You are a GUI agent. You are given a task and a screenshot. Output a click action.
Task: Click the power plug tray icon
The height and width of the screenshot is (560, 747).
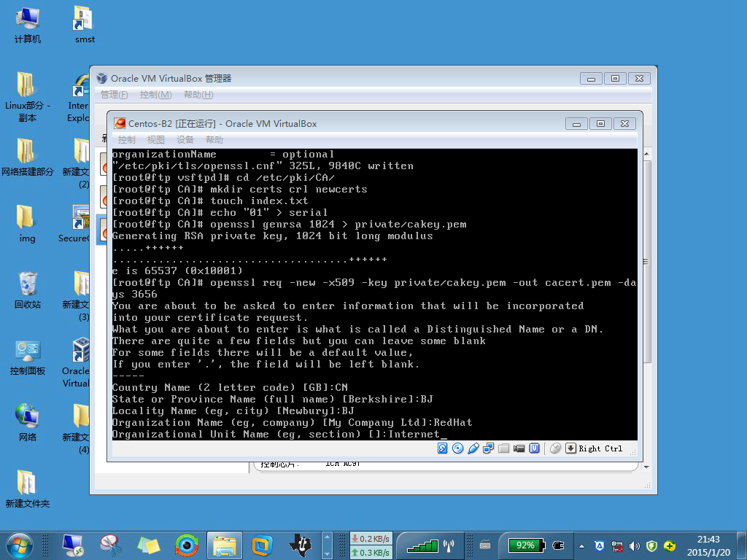click(x=558, y=545)
